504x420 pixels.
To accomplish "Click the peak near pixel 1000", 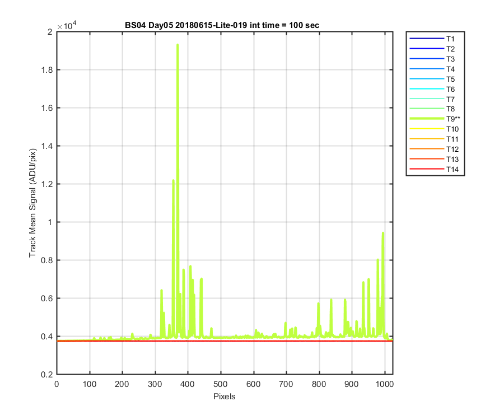I will [x=383, y=234].
